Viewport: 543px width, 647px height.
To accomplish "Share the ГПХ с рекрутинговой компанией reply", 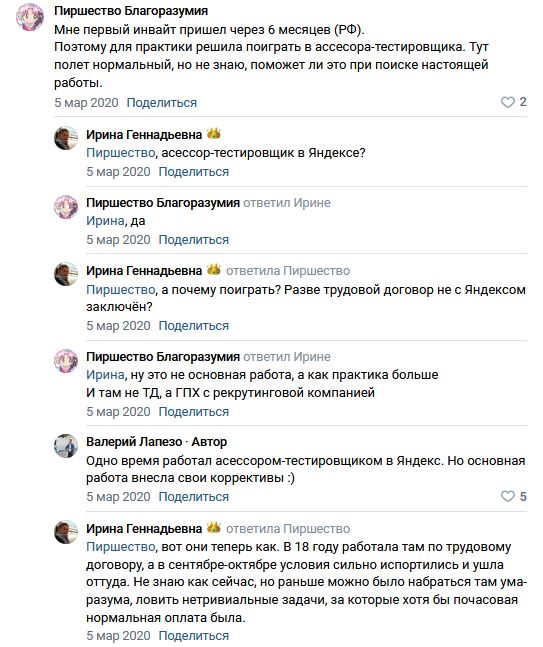I will coord(194,411).
